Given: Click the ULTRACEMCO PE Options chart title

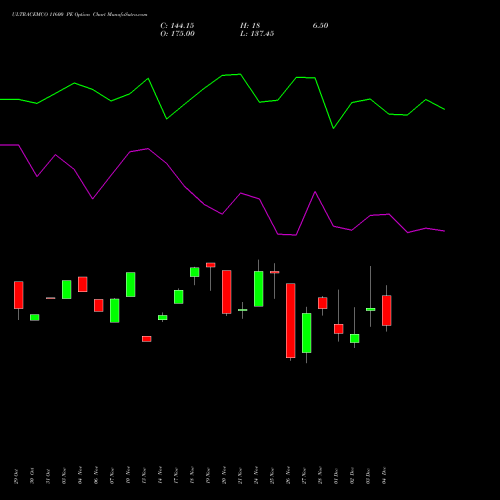Looking at the screenshot, I should [79, 15].
